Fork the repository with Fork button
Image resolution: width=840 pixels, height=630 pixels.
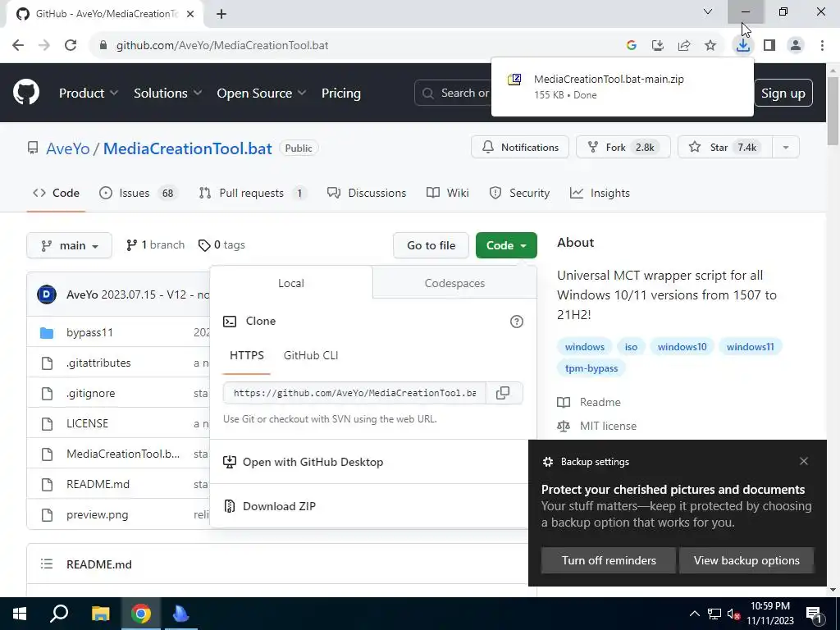coord(623,148)
